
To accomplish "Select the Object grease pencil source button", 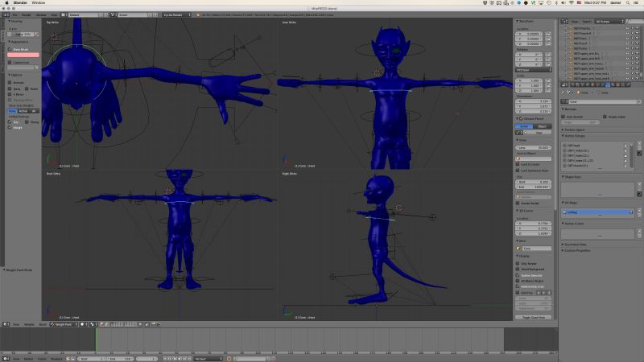I will point(543,126).
